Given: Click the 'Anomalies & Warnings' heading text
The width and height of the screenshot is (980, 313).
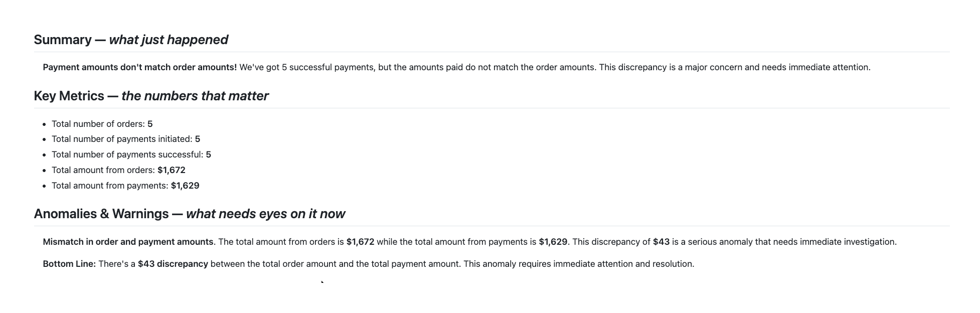Looking at the screenshot, I should tap(101, 214).
